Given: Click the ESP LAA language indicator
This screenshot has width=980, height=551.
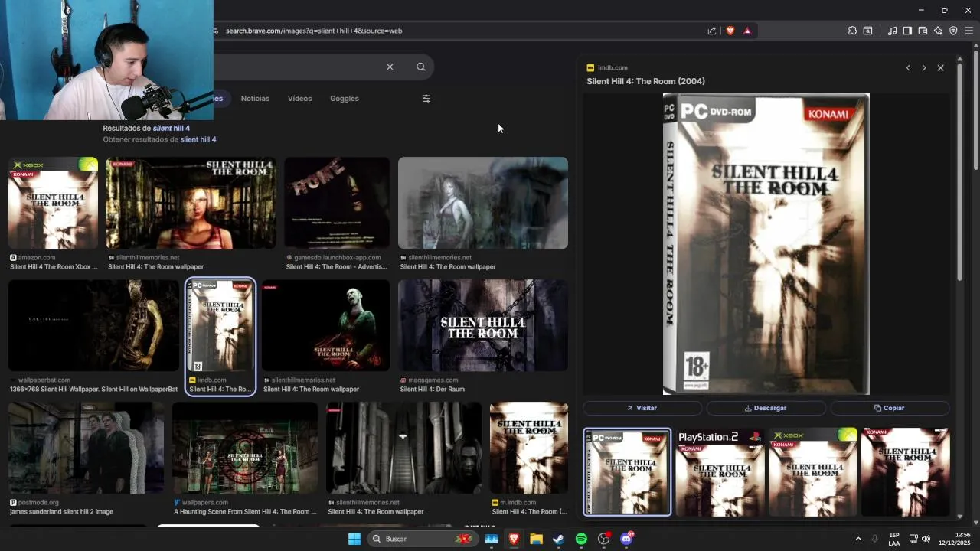Looking at the screenshot, I should click(894, 539).
